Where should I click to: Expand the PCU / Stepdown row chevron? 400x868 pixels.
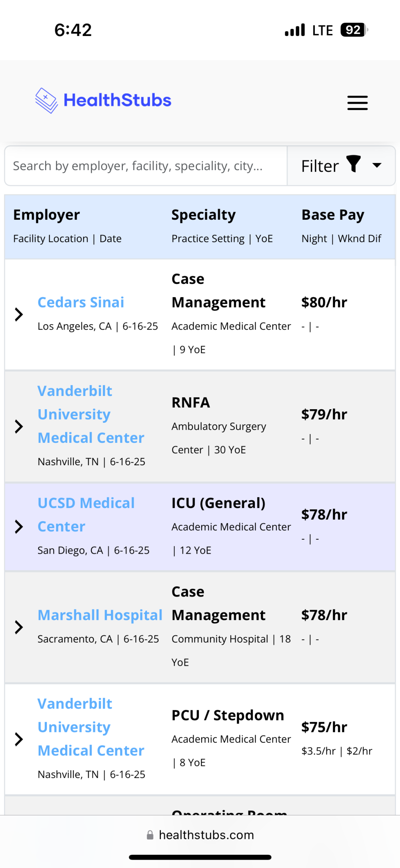(19, 739)
